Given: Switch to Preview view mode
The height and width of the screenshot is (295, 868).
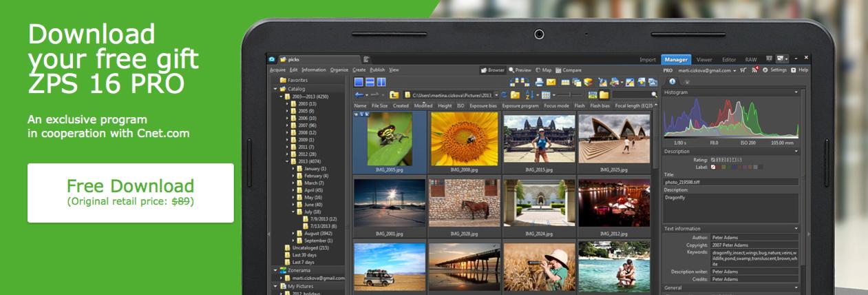Looking at the screenshot, I should [x=520, y=70].
